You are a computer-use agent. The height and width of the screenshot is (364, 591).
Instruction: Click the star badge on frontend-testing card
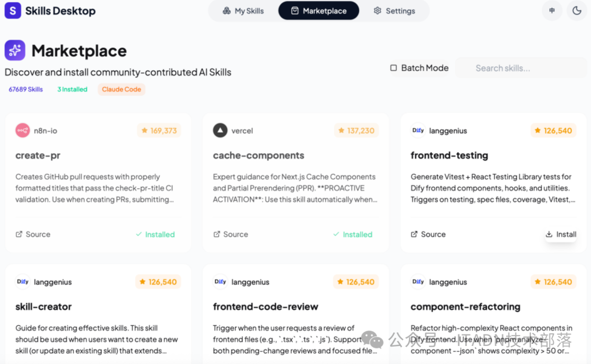(553, 130)
